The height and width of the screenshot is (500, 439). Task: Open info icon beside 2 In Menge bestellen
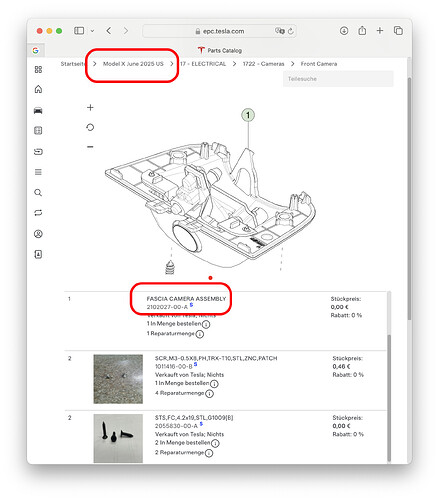coord(215,443)
